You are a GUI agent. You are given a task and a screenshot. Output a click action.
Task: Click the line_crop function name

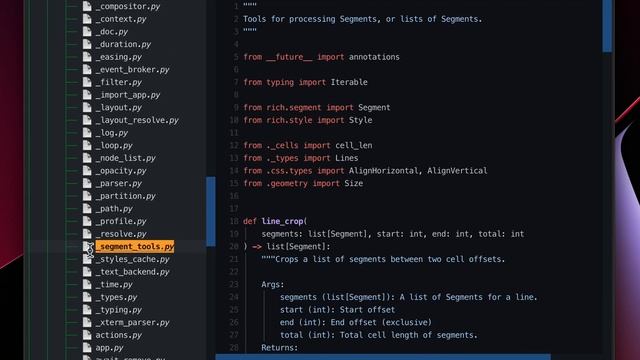[282, 221]
